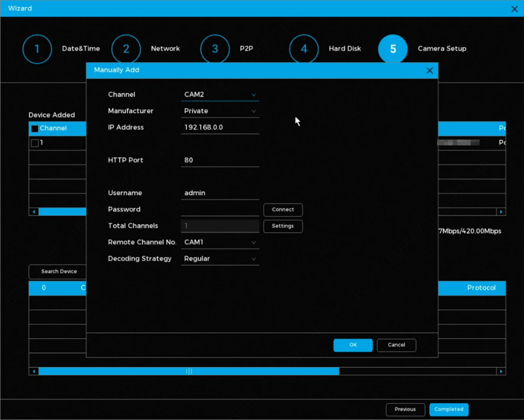524x420 pixels.
Task: Click the step 1 Date&Time circle icon
Action: (37, 49)
